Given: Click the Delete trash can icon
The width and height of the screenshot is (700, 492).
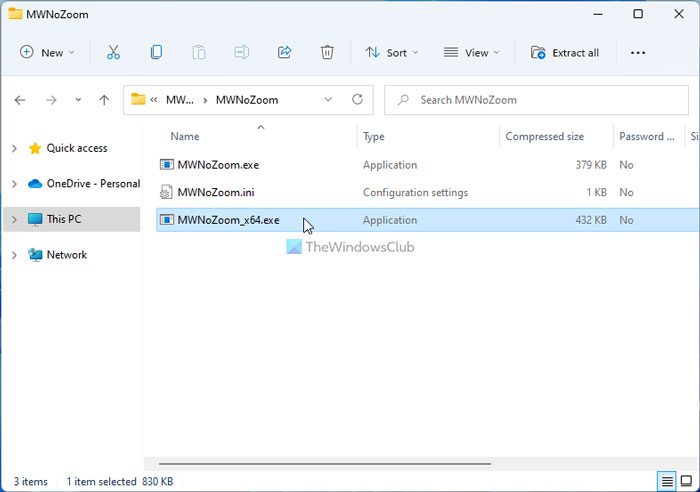Looking at the screenshot, I should tap(327, 52).
